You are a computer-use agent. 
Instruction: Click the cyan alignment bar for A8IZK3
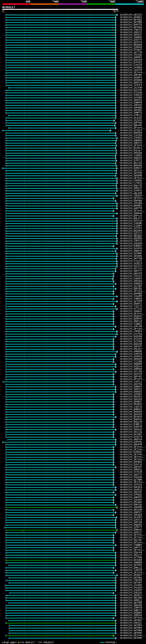pos(61,15)
